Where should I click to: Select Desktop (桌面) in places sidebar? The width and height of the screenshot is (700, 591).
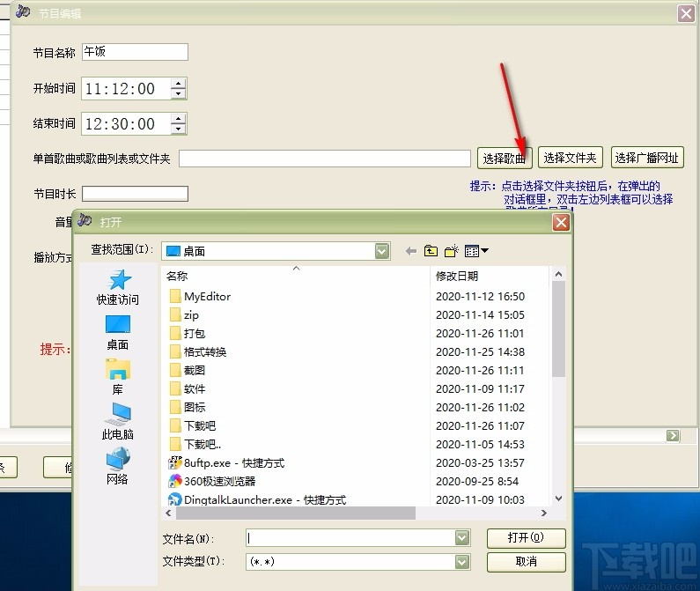[x=118, y=333]
